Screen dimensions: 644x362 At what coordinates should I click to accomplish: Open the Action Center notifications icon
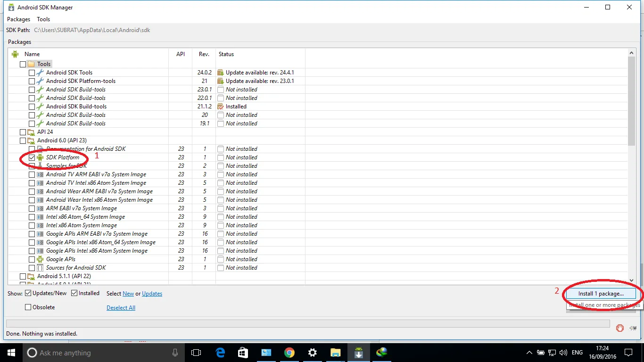coord(628,353)
